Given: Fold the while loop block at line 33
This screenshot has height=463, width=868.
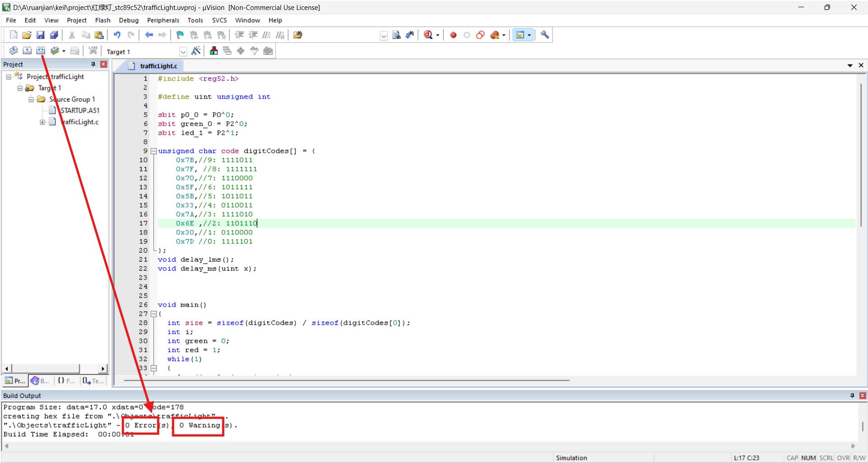Looking at the screenshot, I should click(x=154, y=368).
